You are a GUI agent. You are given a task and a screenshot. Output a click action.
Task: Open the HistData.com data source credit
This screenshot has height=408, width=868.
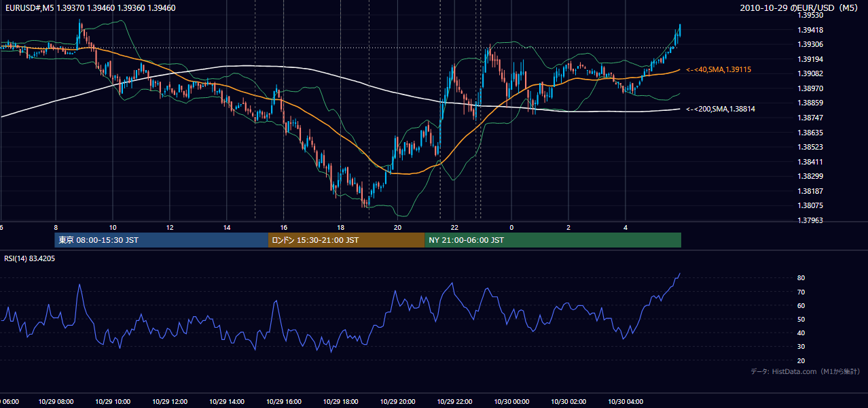(x=805, y=371)
